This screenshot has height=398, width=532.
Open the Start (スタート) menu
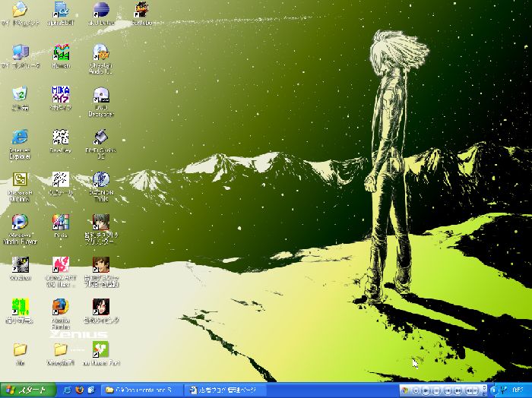click(28, 390)
